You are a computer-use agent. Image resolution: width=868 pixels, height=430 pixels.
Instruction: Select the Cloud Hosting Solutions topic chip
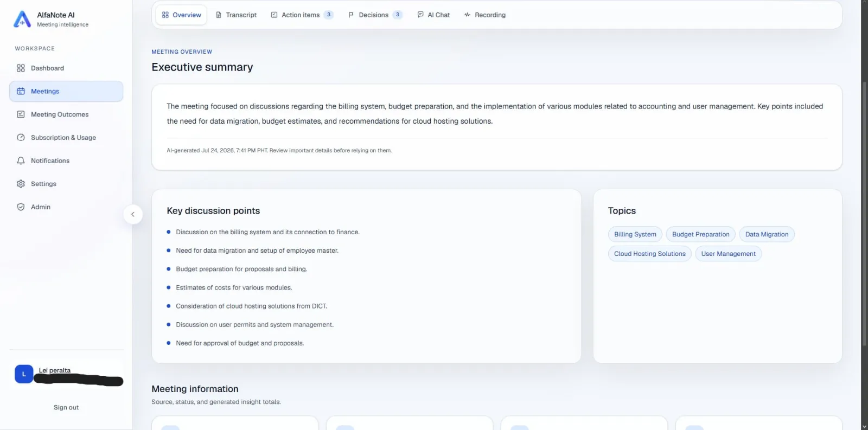(650, 254)
